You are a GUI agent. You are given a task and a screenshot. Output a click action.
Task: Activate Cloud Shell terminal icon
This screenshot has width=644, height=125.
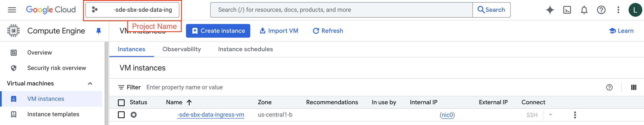click(567, 10)
